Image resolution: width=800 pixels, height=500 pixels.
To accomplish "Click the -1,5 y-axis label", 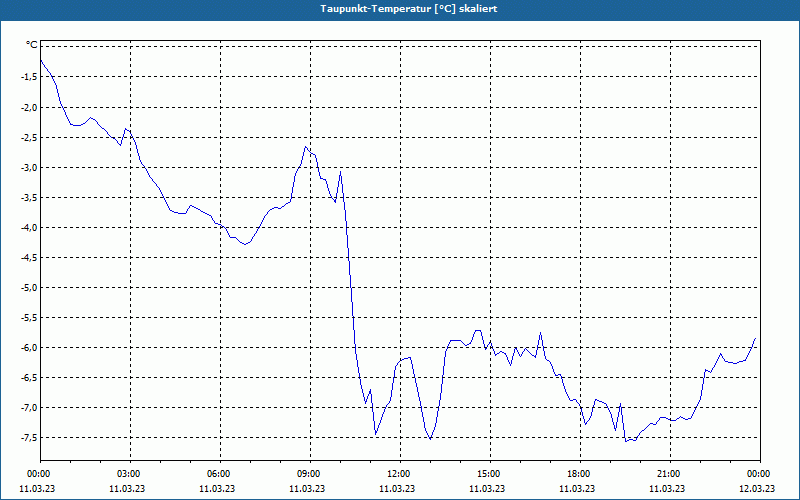I will [x=29, y=77].
